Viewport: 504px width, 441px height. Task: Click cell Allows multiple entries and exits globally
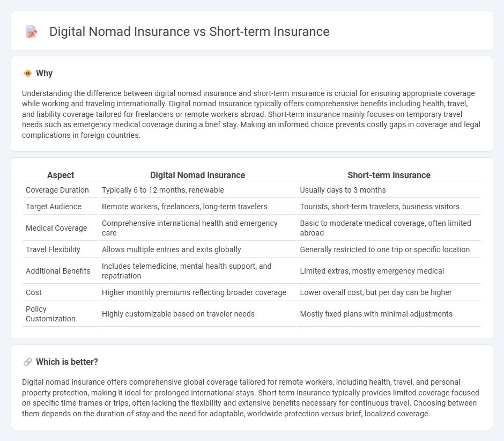(197, 249)
